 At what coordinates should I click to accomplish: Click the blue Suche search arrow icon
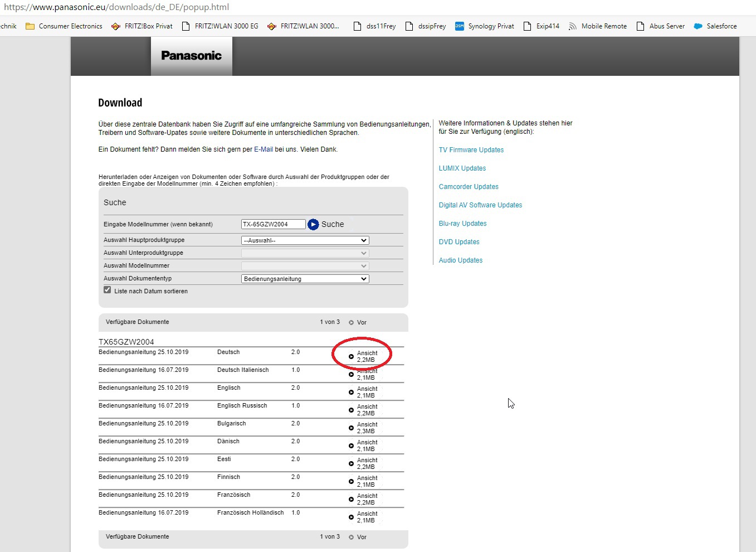[313, 224]
